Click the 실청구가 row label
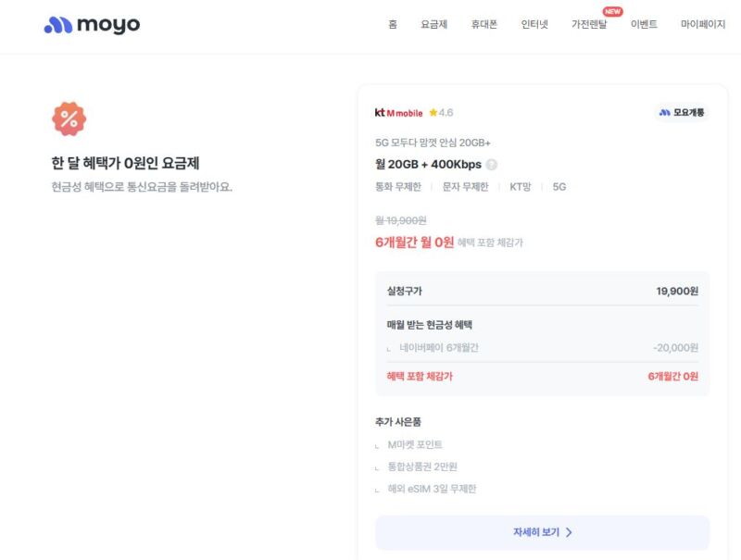The height and width of the screenshot is (560, 741). pyautogui.click(x=404, y=291)
